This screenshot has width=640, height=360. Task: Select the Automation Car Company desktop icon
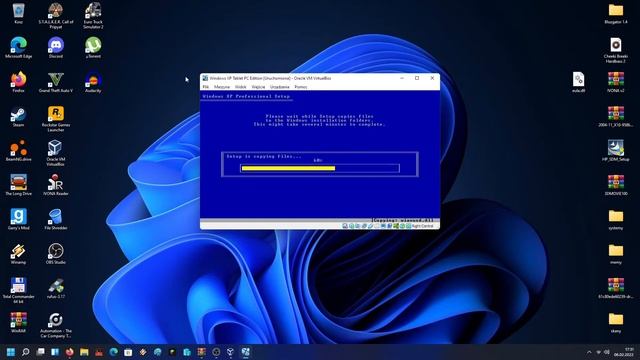tap(56, 324)
